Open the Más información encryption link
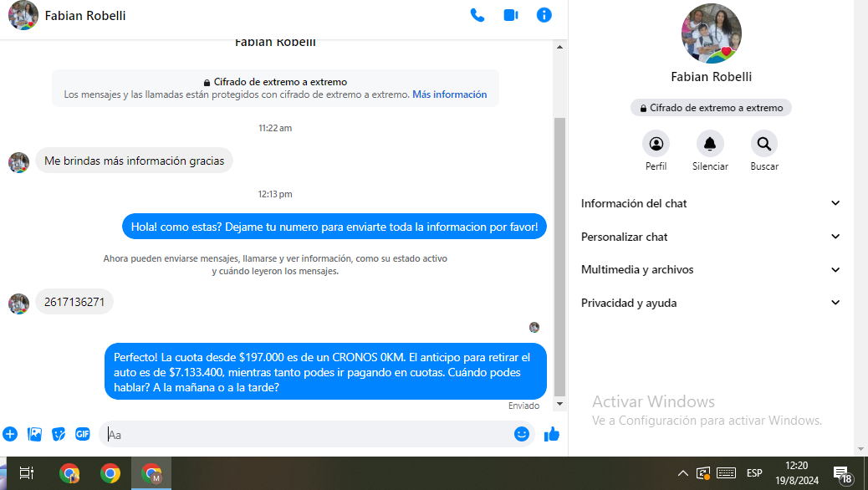 pos(449,94)
